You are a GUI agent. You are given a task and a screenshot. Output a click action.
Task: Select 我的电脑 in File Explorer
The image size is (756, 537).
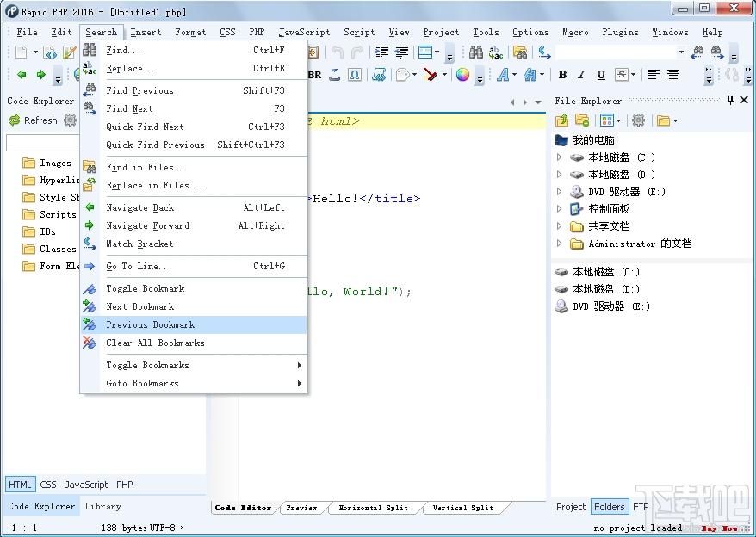tap(585, 140)
